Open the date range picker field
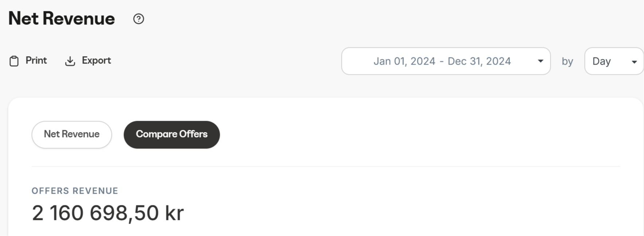 (446, 61)
